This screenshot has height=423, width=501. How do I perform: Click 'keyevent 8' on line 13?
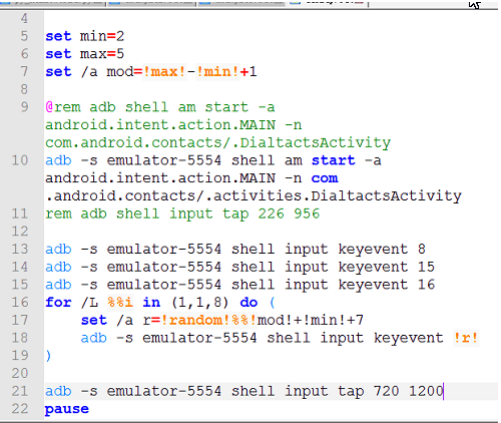[382, 249]
